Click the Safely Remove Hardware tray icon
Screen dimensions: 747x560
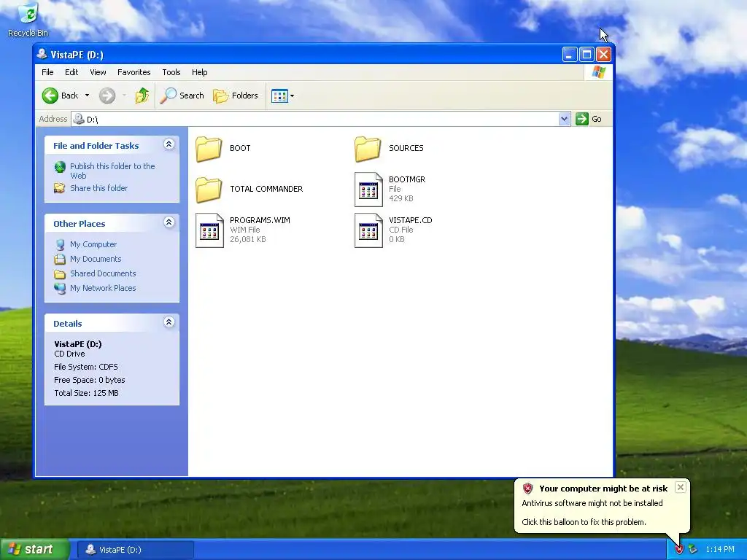tap(693, 550)
